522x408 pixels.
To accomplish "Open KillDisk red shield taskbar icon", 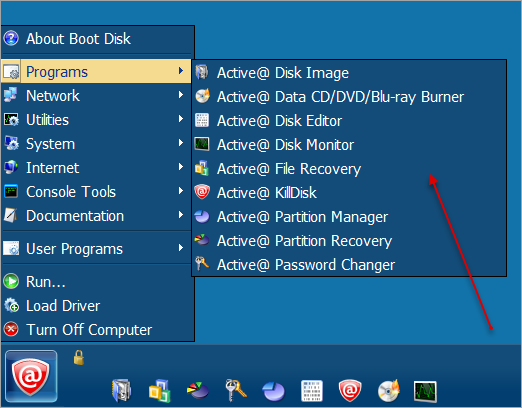I will pyautogui.click(x=350, y=390).
